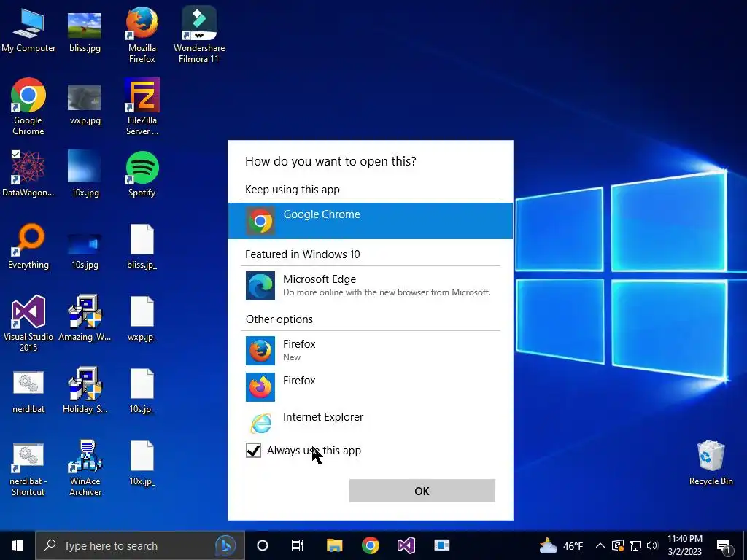Open Chrome from the taskbar

click(370, 545)
